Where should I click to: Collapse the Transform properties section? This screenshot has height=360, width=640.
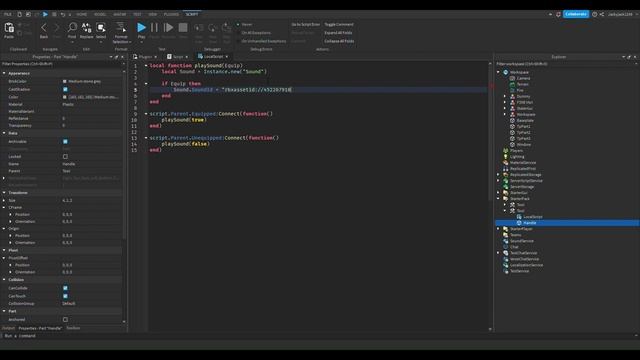[4, 193]
